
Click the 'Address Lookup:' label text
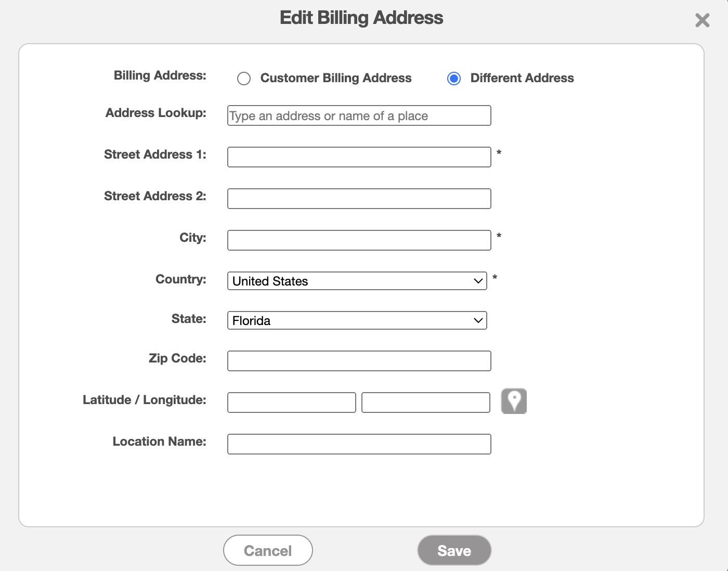click(155, 113)
